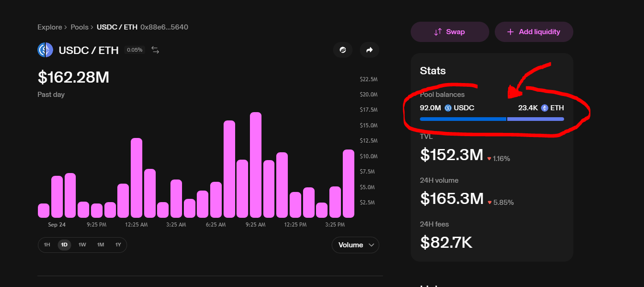
Task: Click the Add liquidity button
Action: (534, 32)
